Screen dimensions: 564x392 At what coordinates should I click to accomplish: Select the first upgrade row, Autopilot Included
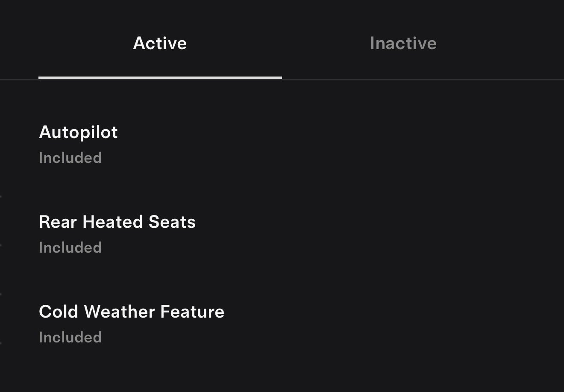(x=78, y=144)
